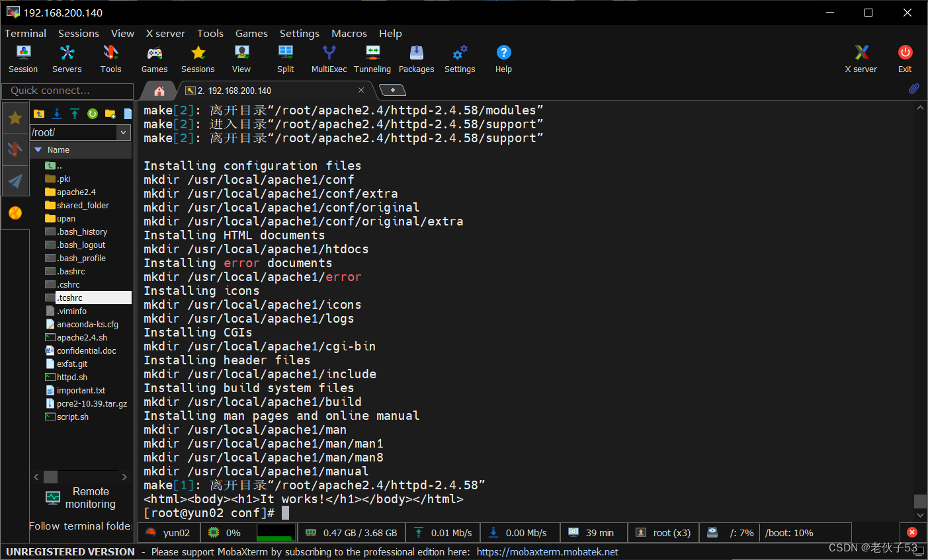The image size is (928, 560).
Task: Click the Servers toolbar icon
Action: [67, 59]
